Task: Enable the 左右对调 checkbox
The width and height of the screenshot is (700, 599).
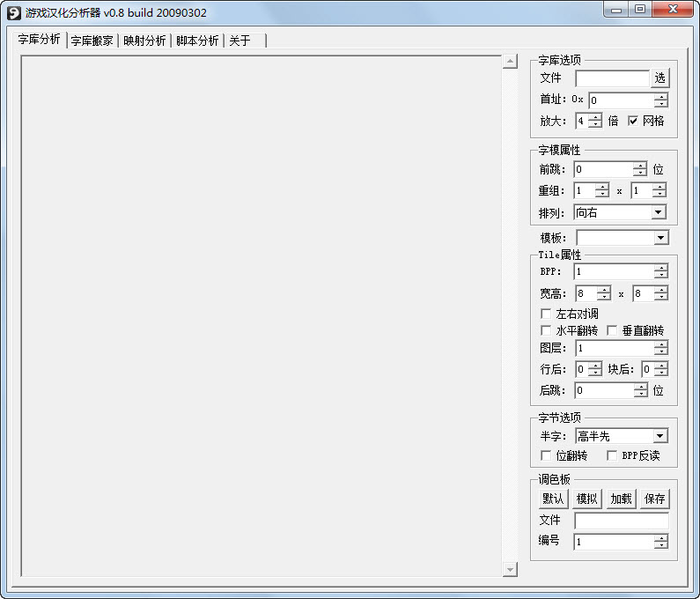Action: 546,314
